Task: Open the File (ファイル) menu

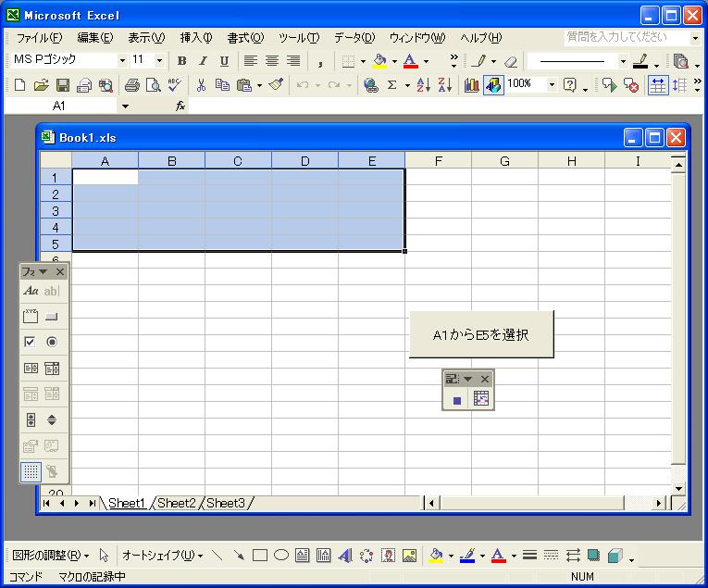Action: [39, 37]
